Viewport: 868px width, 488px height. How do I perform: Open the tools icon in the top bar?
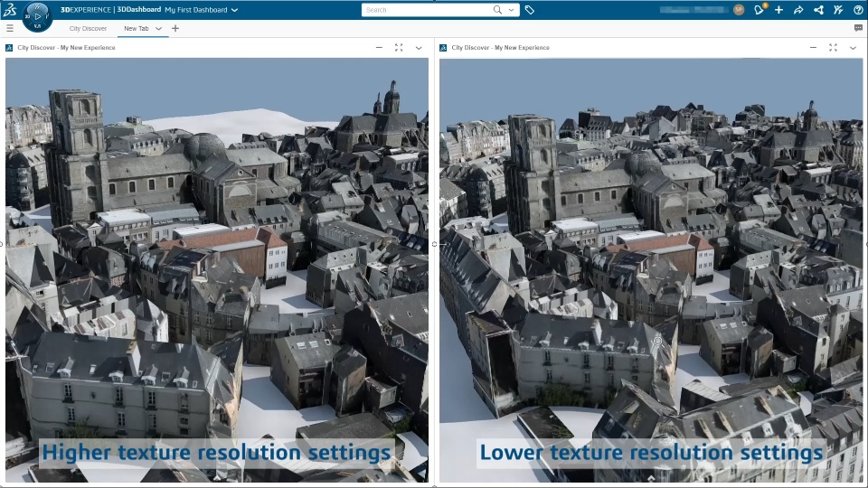[x=838, y=9]
